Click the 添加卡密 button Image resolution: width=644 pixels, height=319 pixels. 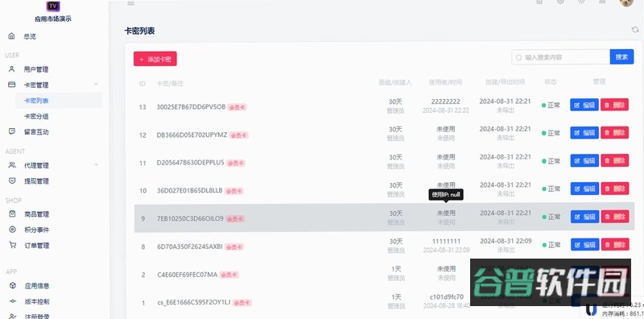pos(155,59)
